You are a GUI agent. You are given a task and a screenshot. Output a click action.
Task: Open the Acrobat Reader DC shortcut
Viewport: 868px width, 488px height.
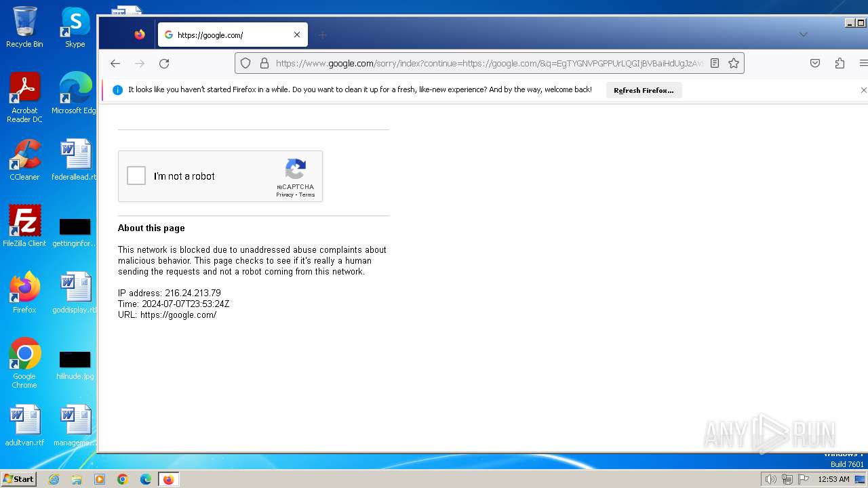click(x=24, y=98)
